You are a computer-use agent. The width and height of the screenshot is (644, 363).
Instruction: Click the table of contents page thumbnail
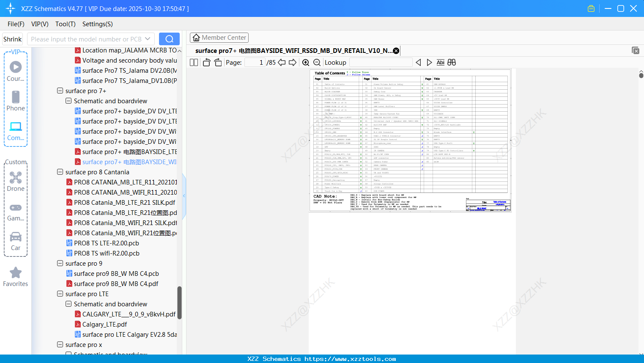click(410, 140)
